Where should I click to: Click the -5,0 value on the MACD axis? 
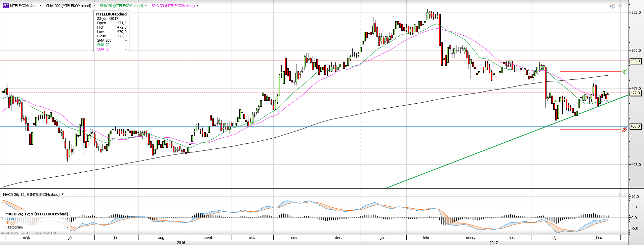point(634,228)
